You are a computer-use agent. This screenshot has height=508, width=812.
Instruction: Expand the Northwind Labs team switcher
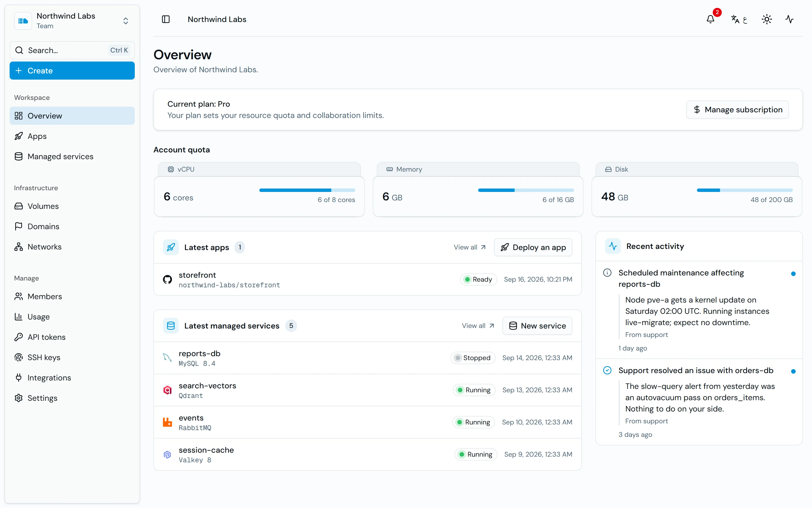[x=72, y=21]
